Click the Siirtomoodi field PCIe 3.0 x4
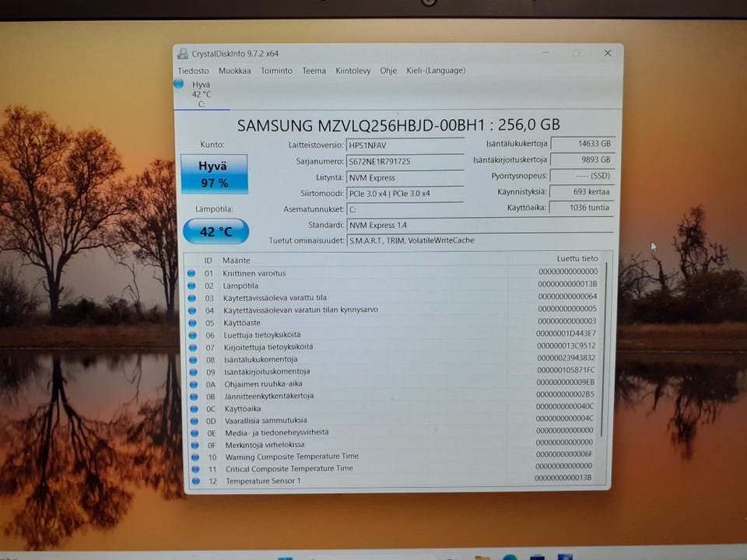The image size is (747, 560). [x=405, y=194]
